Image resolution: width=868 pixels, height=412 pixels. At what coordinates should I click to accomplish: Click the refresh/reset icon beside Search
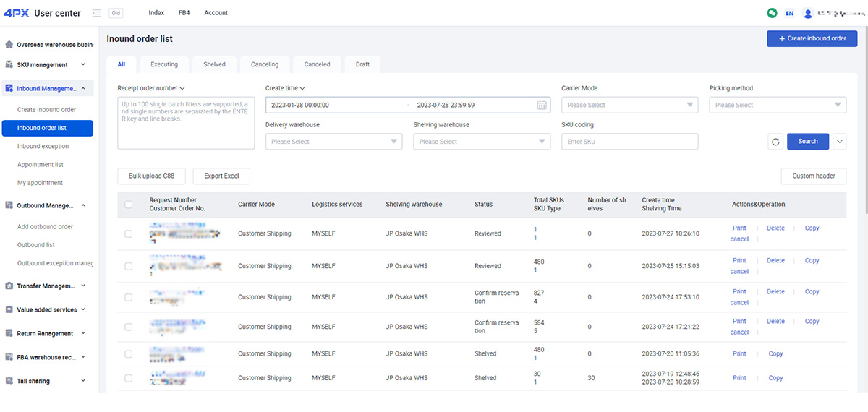coord(775,142)
